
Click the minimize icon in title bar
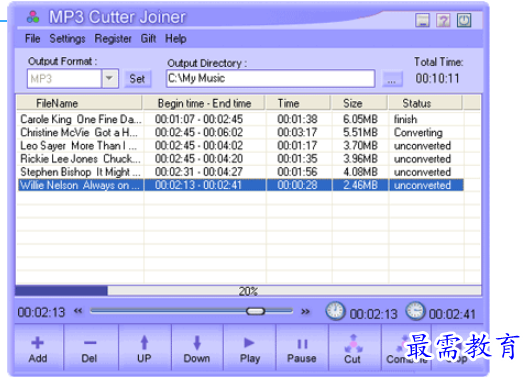tap(422, 21)
